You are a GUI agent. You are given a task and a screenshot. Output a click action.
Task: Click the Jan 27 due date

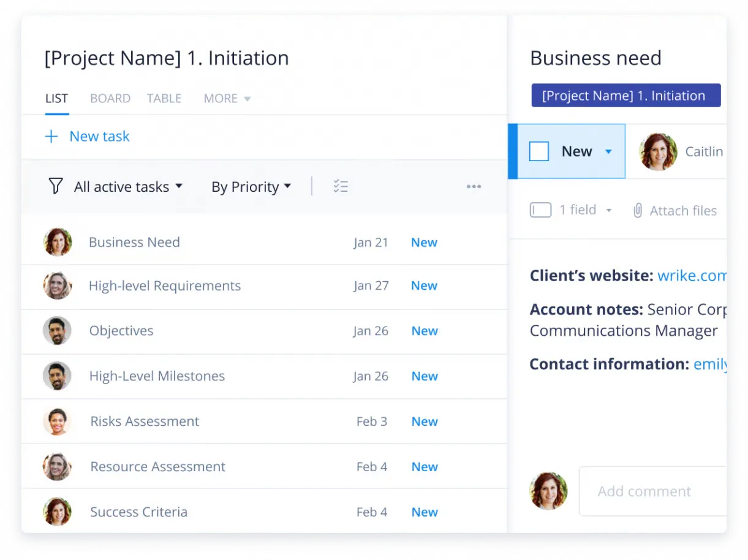tap(371, 286)
